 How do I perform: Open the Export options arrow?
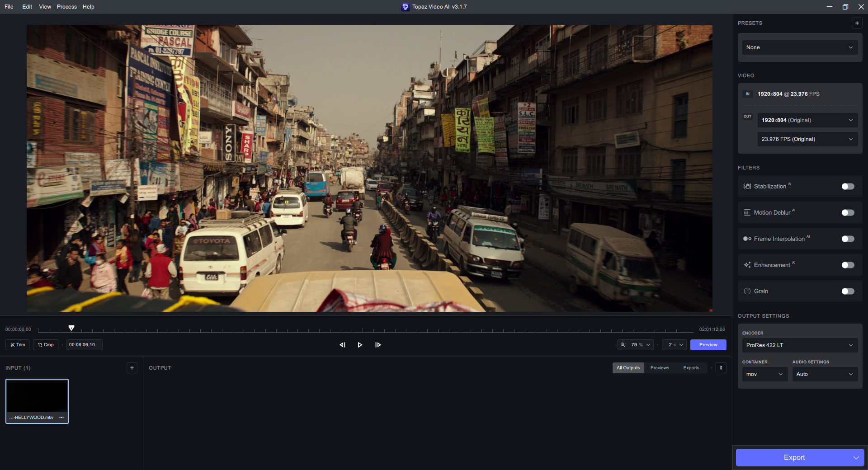pyautogui.click(x=856, y=458)
